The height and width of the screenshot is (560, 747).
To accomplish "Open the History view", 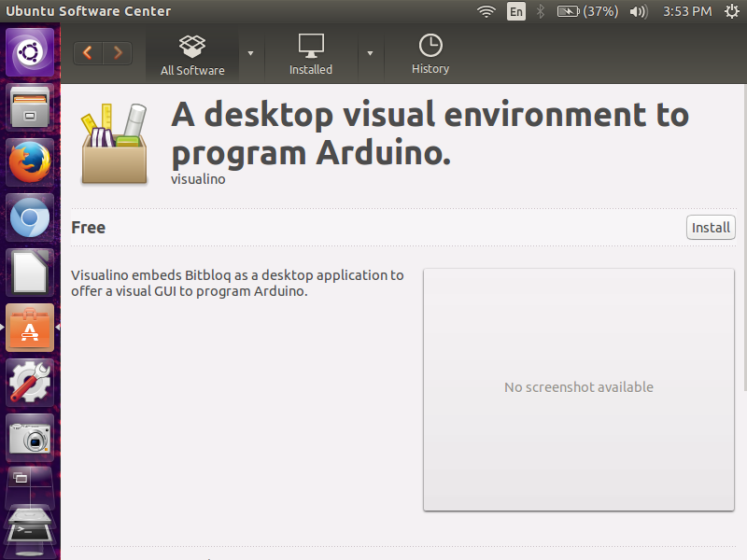I will click(x=430, y=54).
